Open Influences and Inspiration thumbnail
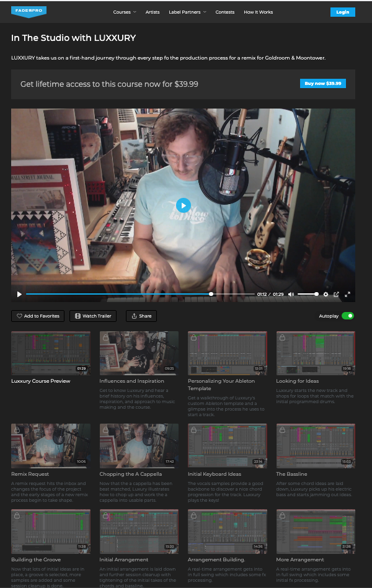372x588 pixels. coord(139,353)
